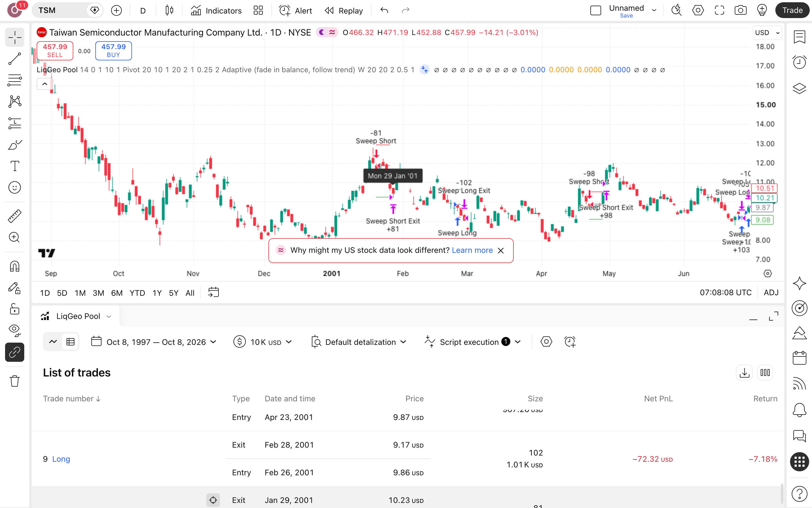Take a chart snapshot with camera icon

pyautogui.click(x=741, y=10)
